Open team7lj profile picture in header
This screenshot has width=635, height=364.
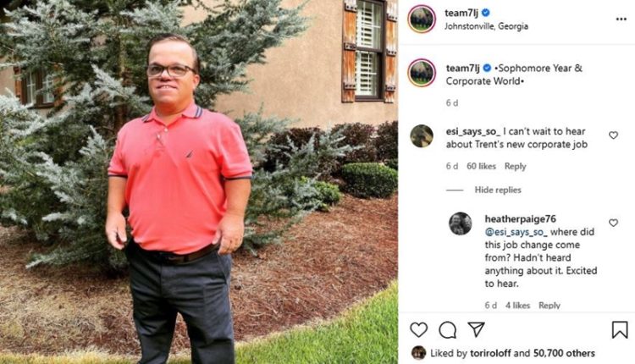tap(422, 19)
